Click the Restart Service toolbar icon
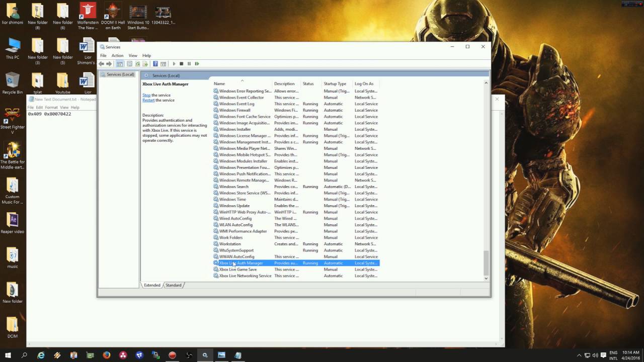This screenshot has height=362, width=644. (x=197, y=64)
